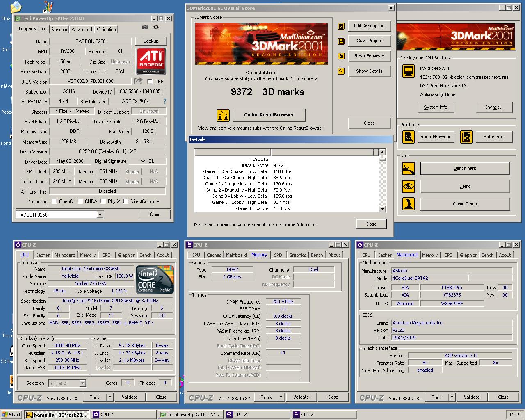Viewport: 525px width, 420px height.
Task: Click the Game Demo button
Action: [465, 204]
